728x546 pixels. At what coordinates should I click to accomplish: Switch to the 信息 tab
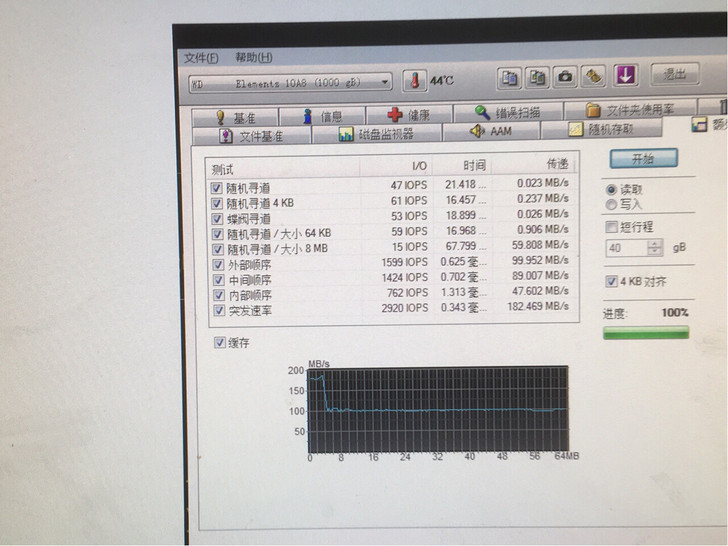pyautogui.click(x=322, y=116)
